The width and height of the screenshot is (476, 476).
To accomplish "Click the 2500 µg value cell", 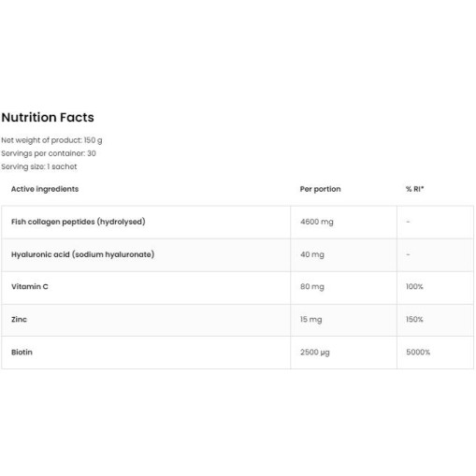I will [x=315, y=353].
